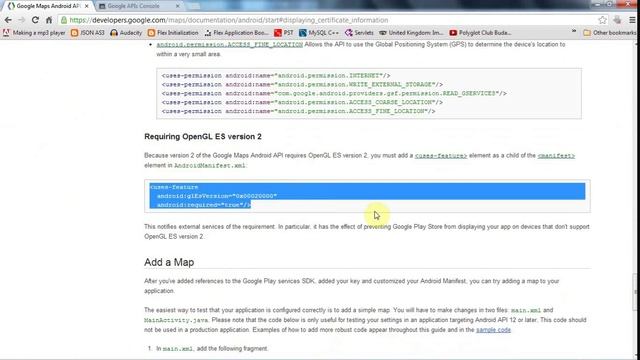
Task: Click the extension icon next to the star
Action: [x=617, y=20]
